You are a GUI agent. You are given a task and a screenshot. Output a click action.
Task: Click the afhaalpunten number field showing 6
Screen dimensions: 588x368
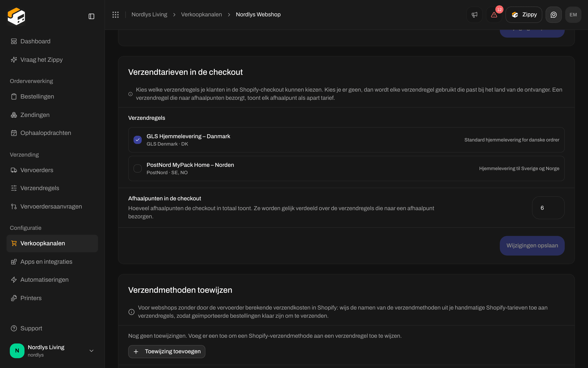tap(548, 208)
